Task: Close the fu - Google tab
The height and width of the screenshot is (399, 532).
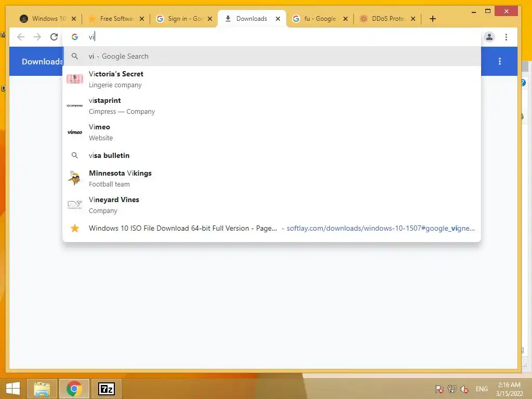Action: (345, 19)
